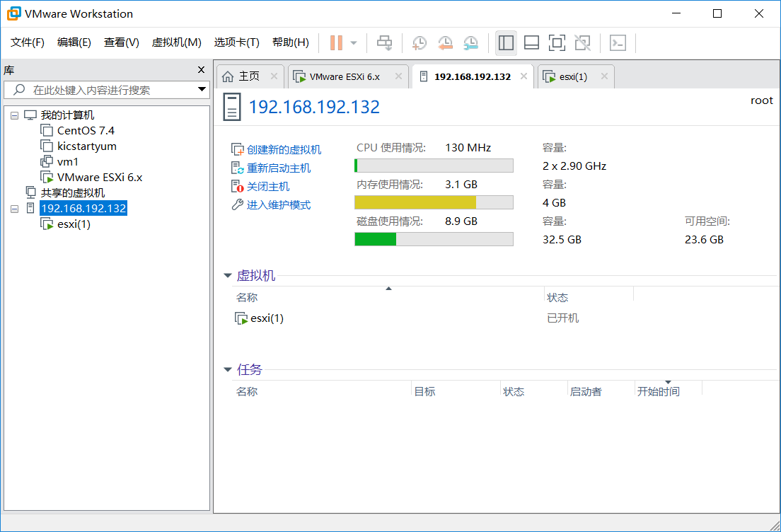Enter full screen mode via toolbar icon
781x532 pixels.
coord(557,43)
